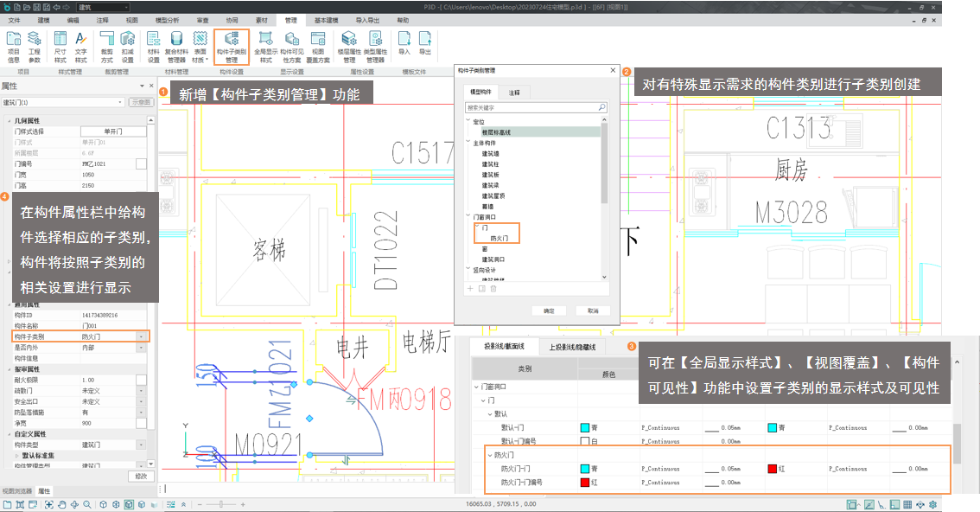This screenshot has width=980, height=512.
Task: Switch to 注释 tab in subcategory dialog
Action: [514, 92]
